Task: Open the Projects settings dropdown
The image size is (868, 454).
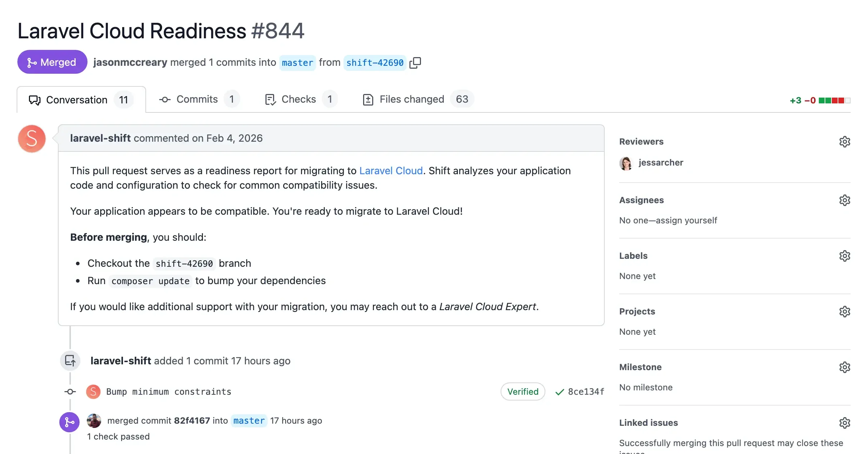Action: click(844, 311)
